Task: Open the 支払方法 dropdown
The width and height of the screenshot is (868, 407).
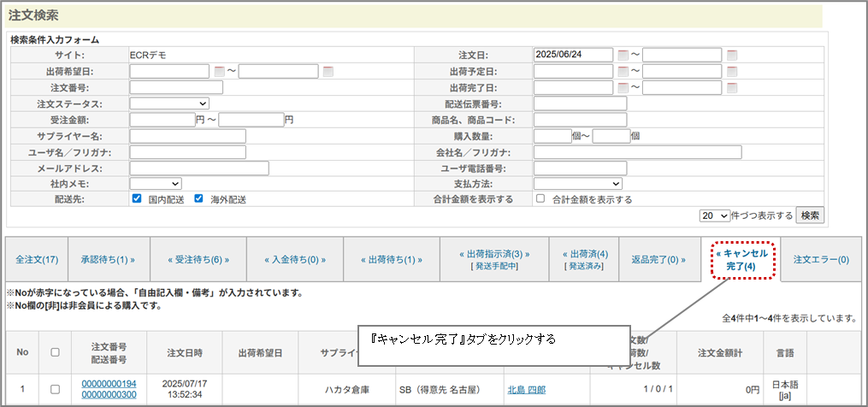Action: click(x=578, y=183)
